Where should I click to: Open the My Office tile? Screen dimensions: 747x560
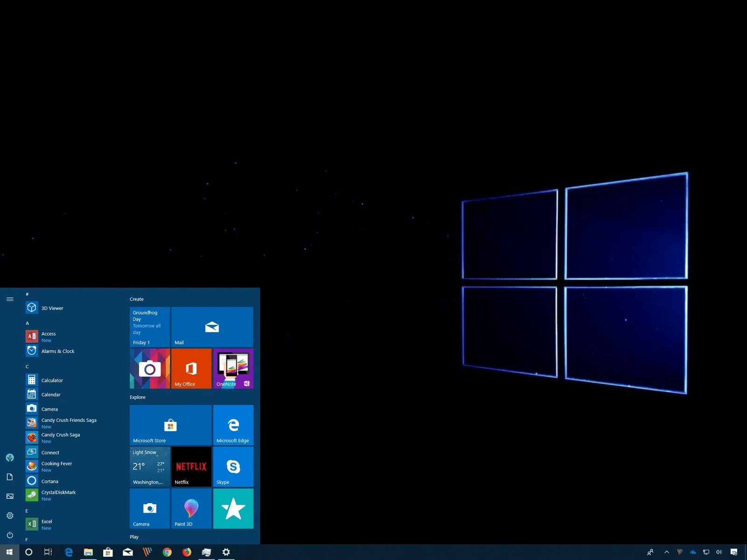(x=191, y=369)
